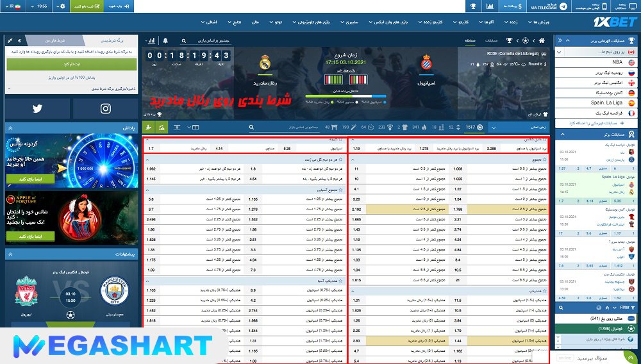Viewport: 641px width, 364px height.
Task: Collapse the top matches sidebar panel
Action: pos(563,134)
